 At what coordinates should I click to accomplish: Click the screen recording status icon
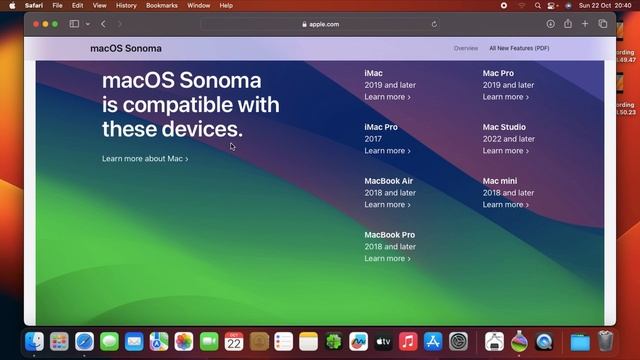click(x=504, y=5)
